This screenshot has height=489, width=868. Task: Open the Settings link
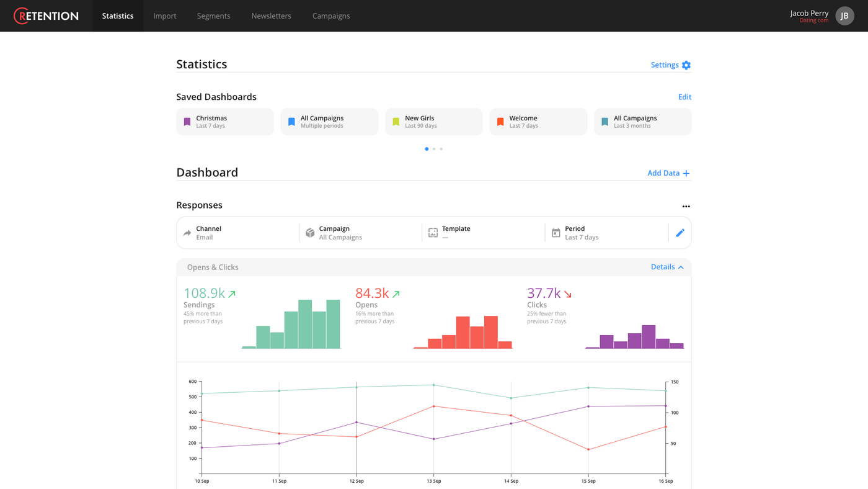(665, 65)
